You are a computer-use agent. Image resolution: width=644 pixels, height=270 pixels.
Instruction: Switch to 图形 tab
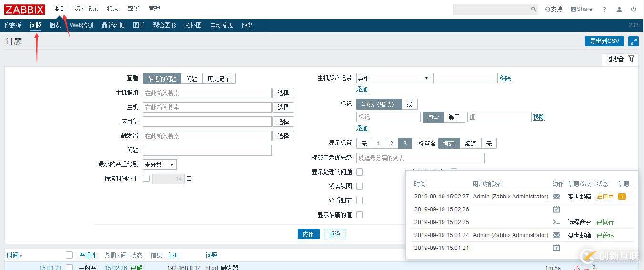(x=139, y=25)
